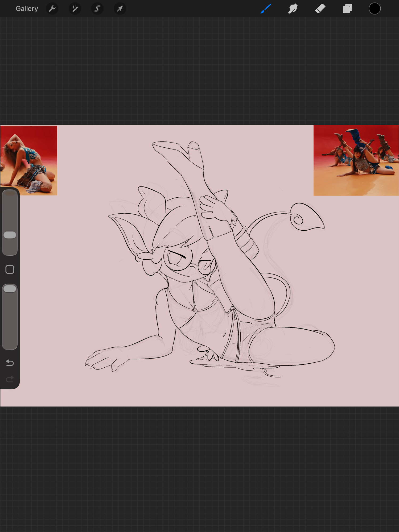Activate the Selection tool

[97, 9]
